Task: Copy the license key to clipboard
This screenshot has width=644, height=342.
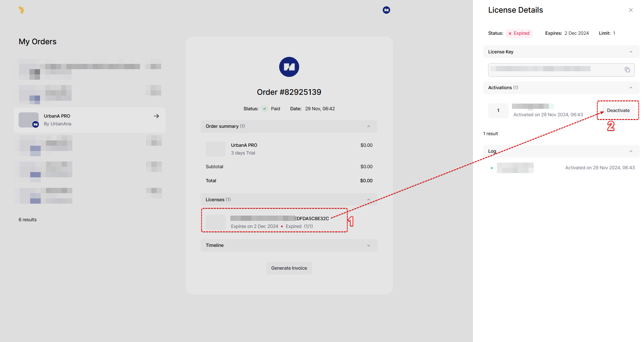Action: 627,70
